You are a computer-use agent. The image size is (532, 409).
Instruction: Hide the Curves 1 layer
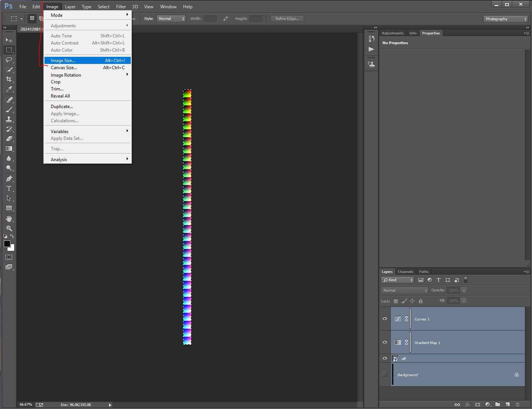385,319
